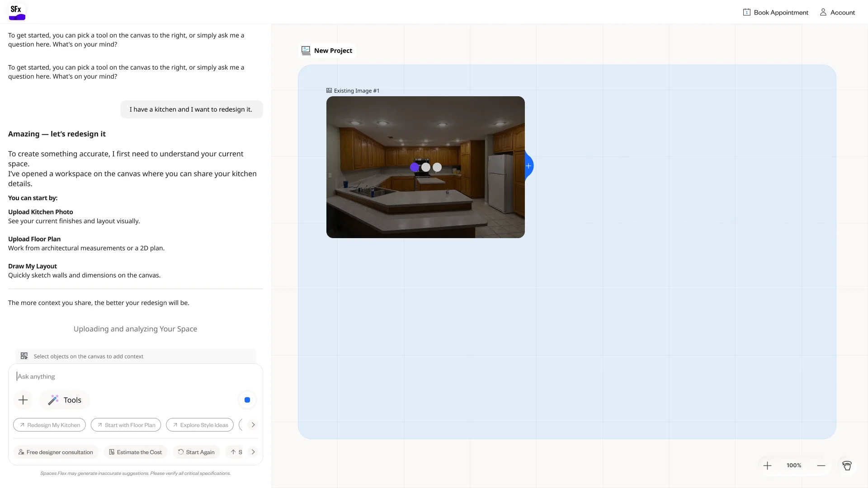Activate the hand pan tool
Image resolution: width=868 pixels, height=488 pixels.
tap(847, 465)
